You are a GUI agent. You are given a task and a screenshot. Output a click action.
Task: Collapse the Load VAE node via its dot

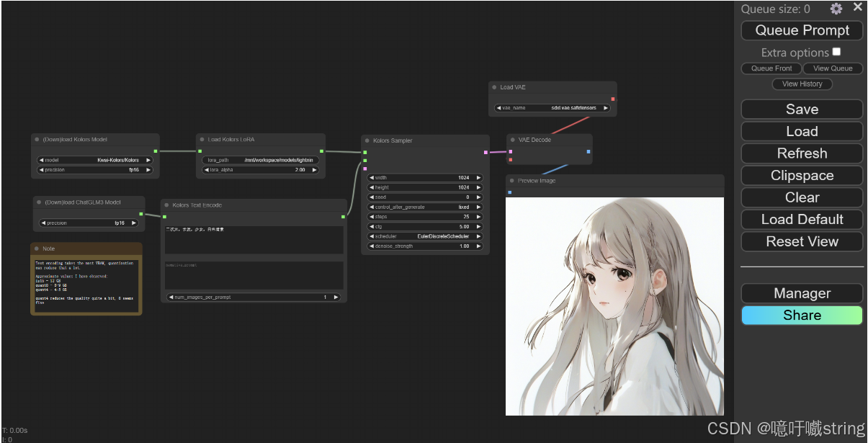pos(494,87)
